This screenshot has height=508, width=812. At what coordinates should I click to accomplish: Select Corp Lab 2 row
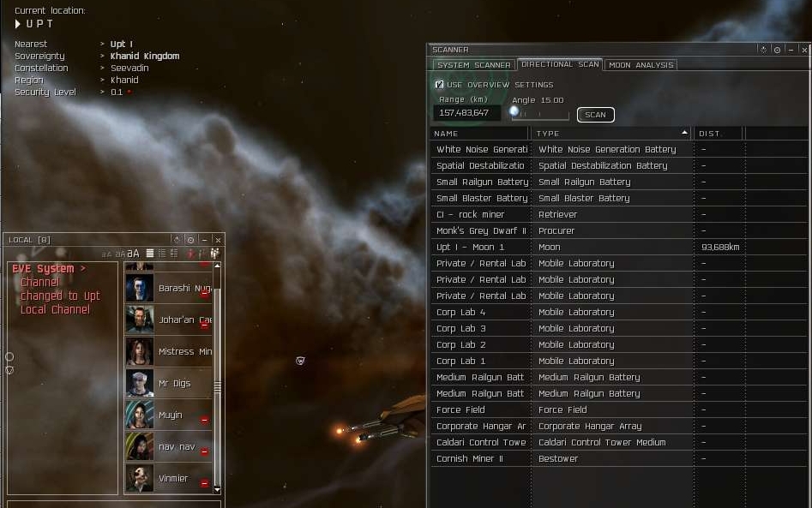[619, 344]
